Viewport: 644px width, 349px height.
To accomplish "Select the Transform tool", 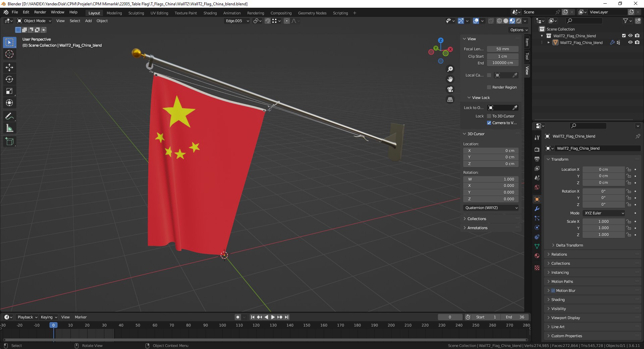I will click(9, 103).
